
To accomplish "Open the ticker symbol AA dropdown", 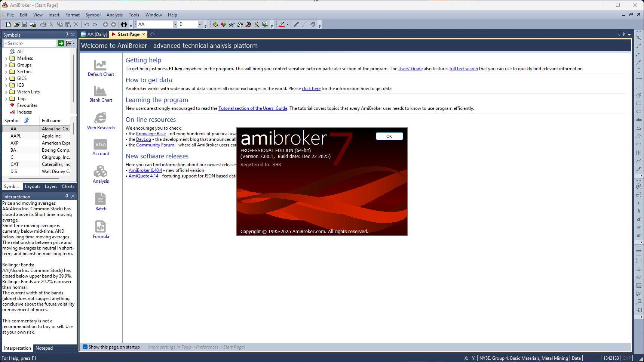I will pyautogui.click(x=175, y=24).
